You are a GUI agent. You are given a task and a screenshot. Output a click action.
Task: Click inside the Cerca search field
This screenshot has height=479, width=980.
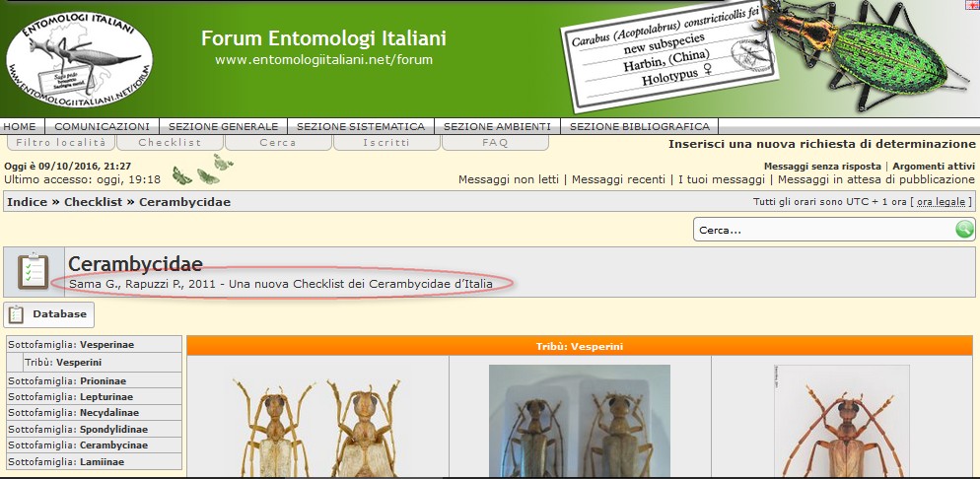823,230
